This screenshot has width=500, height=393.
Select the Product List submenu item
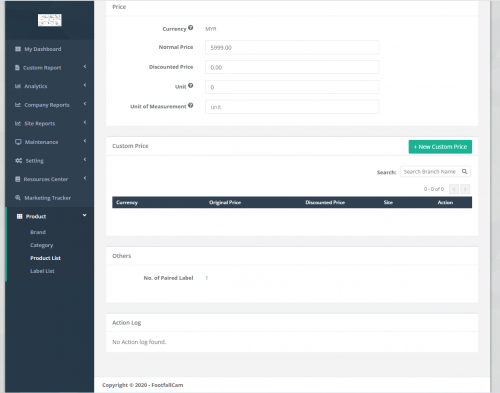pyautogui.click(x=45, y=258)
